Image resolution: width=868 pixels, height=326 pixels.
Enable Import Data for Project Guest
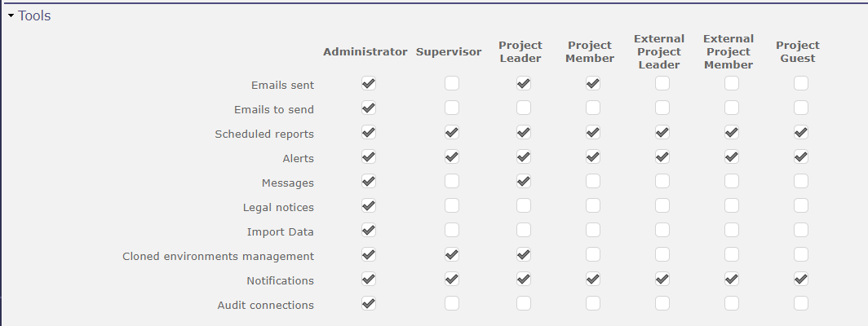point(801,231)
